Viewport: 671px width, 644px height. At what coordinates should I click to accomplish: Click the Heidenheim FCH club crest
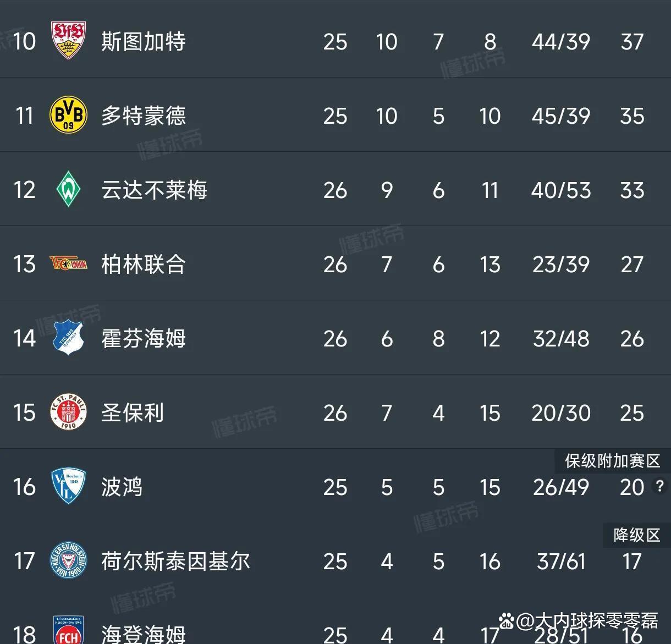click(68, 630)
